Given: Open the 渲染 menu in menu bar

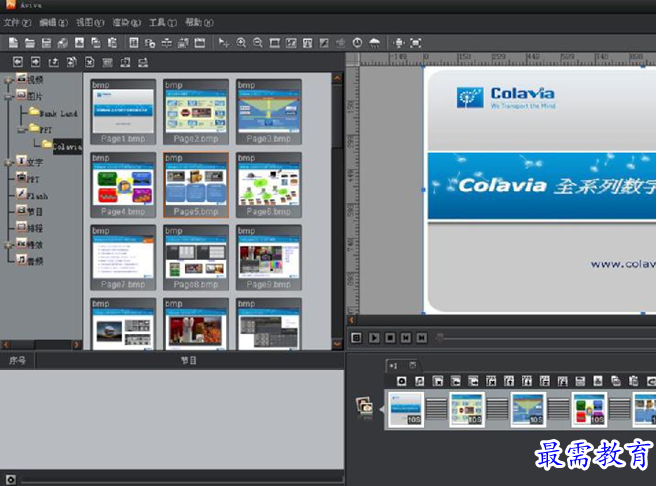Looking at the screenshot, I should [127, 22].
